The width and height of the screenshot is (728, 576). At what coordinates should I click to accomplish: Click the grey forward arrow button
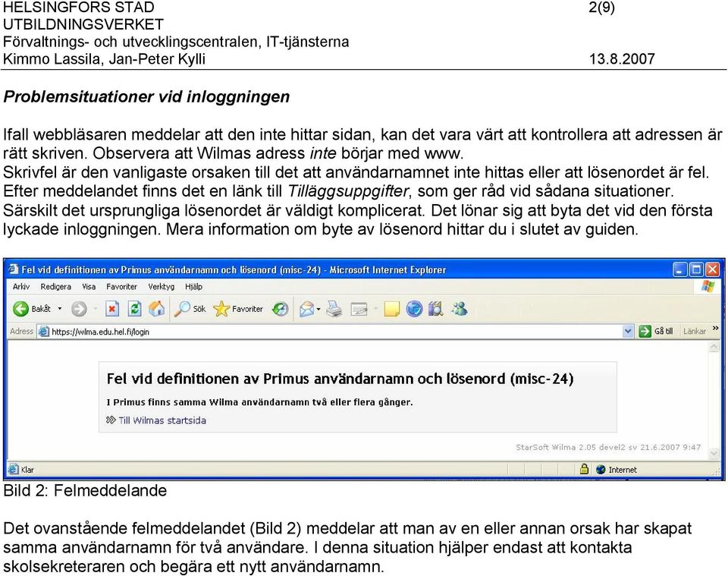coord(79,309)
